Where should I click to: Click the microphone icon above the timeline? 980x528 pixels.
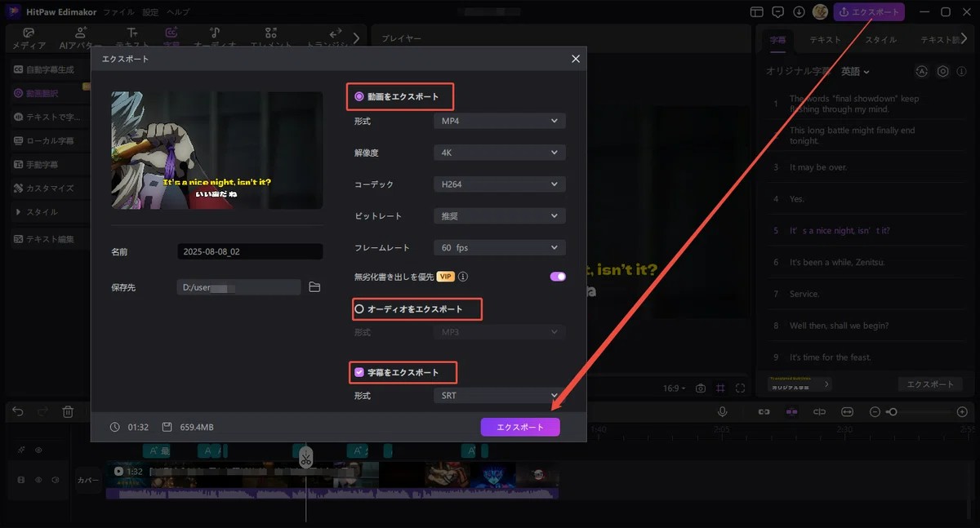(723, 412)
